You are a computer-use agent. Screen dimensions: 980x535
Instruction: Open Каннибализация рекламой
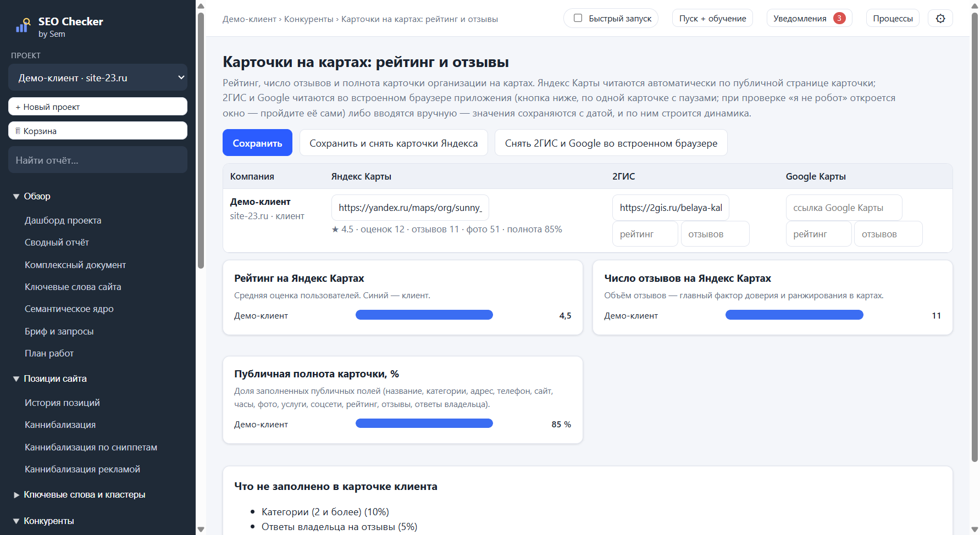(82, 469)
